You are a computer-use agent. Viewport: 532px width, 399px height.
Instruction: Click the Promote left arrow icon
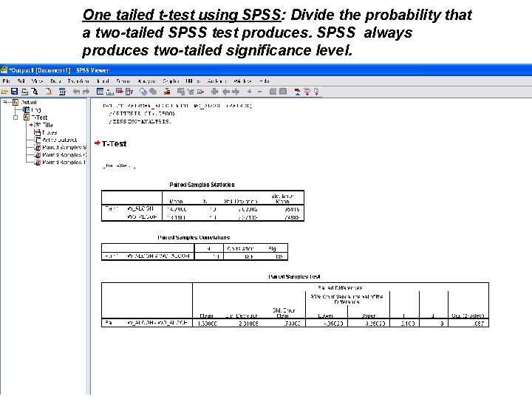(x=226, y=92)
